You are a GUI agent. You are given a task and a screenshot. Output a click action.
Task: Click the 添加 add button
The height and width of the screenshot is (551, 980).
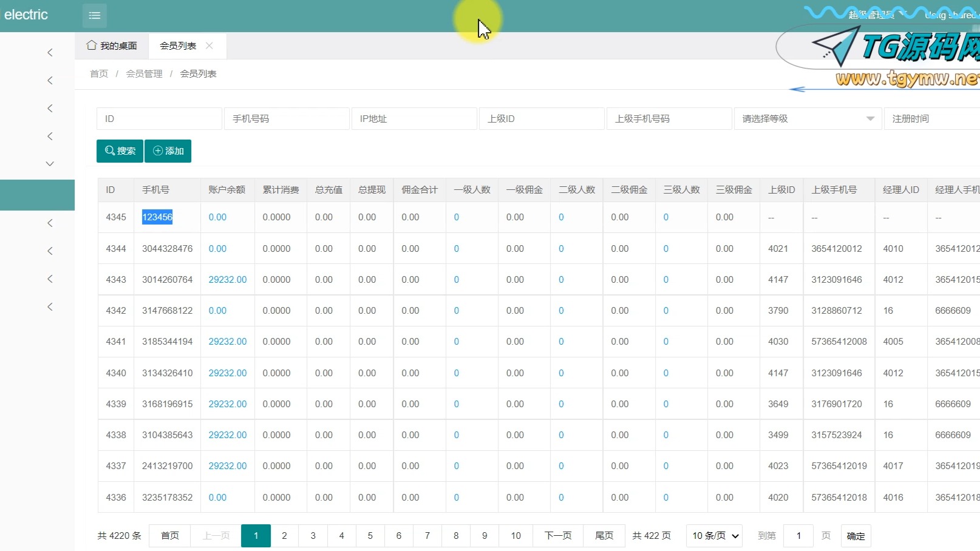168,151
